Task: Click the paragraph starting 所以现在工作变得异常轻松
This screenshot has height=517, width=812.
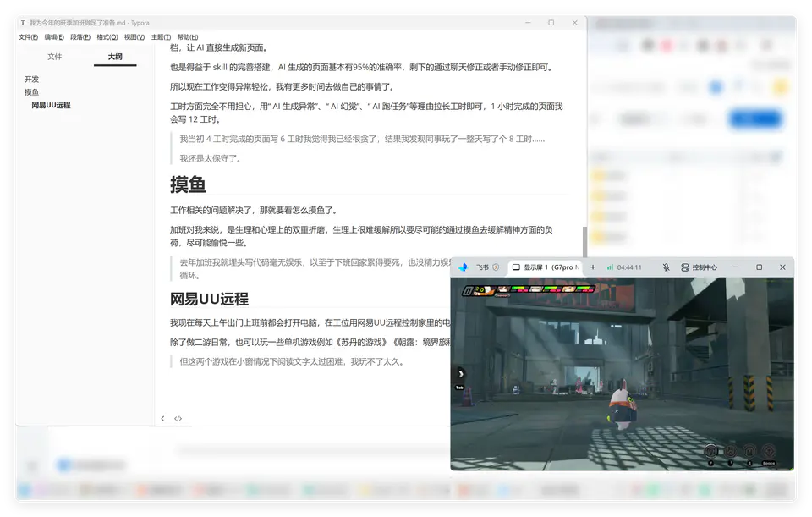Action: point(283,87)
